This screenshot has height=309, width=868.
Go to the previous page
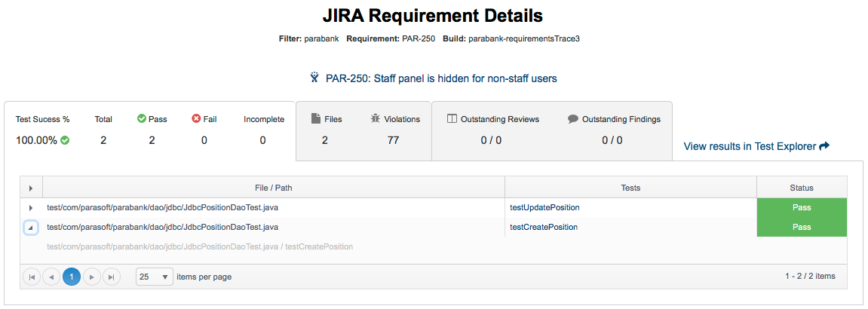51,277
